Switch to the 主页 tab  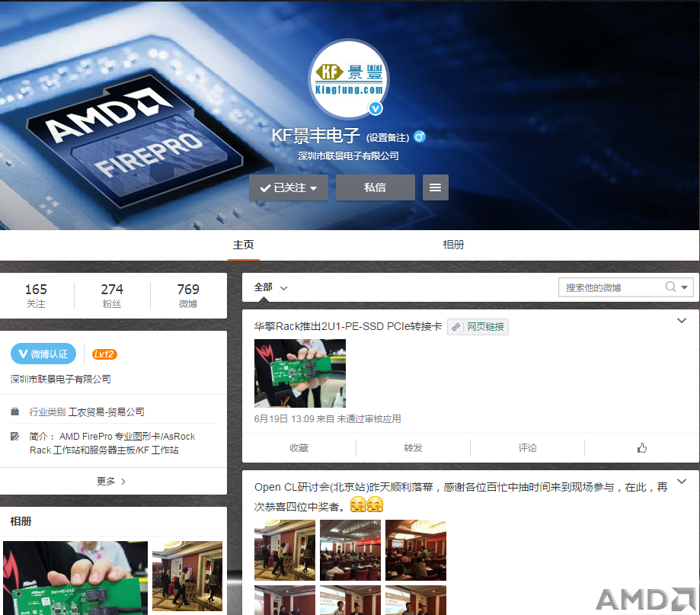coord(243,245)
